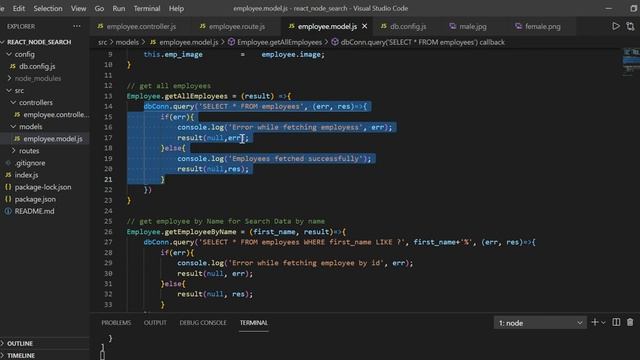
Task: Click line number 26 in gutter
Action: [108, 232]
